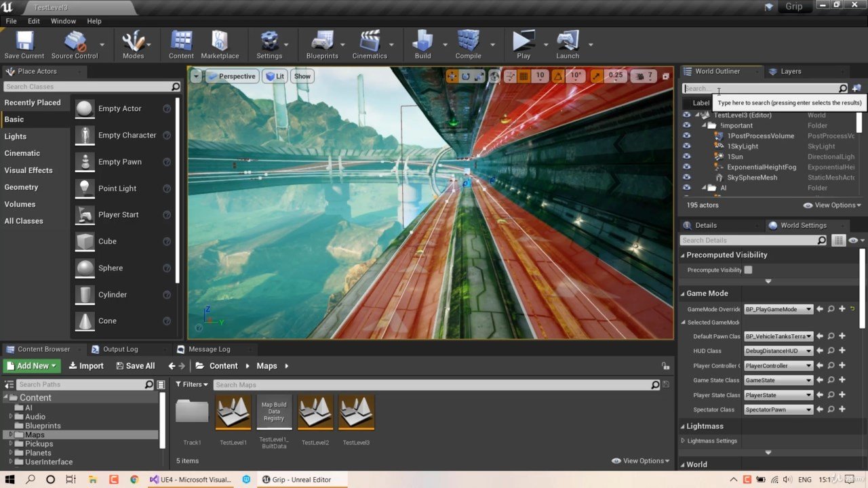Open the HUD Class dropdown

(778, 351)
